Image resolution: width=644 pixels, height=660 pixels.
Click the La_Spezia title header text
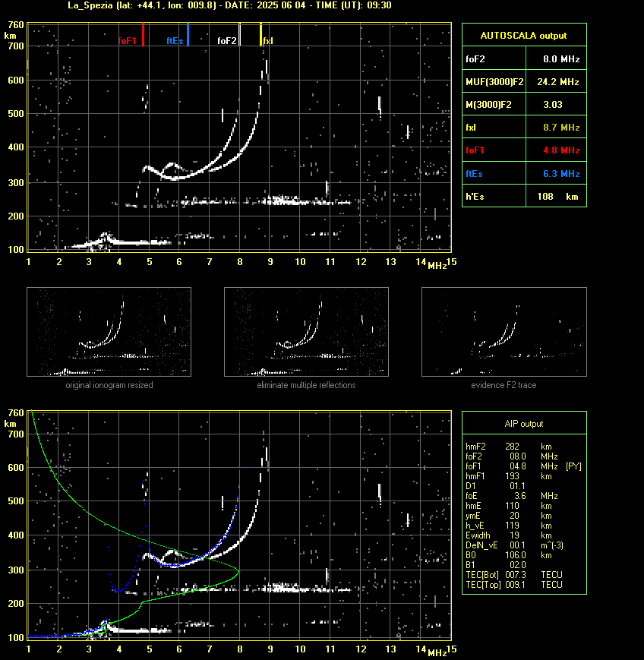point(229,5)
